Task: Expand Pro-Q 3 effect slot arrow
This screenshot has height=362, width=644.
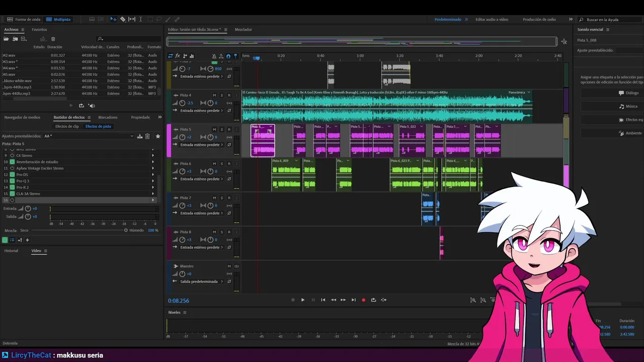Action: click(153, 181)
